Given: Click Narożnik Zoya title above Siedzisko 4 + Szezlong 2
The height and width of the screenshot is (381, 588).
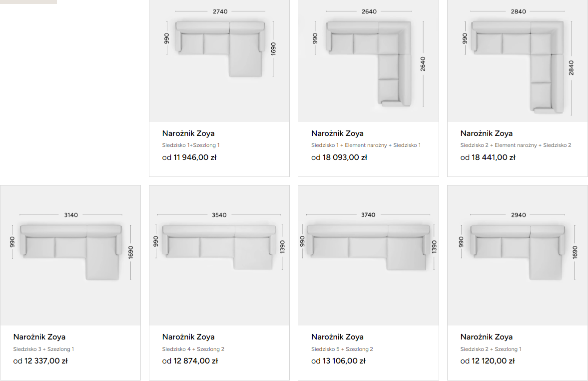Looking at the screenshot, I should (x=188, y=336).
